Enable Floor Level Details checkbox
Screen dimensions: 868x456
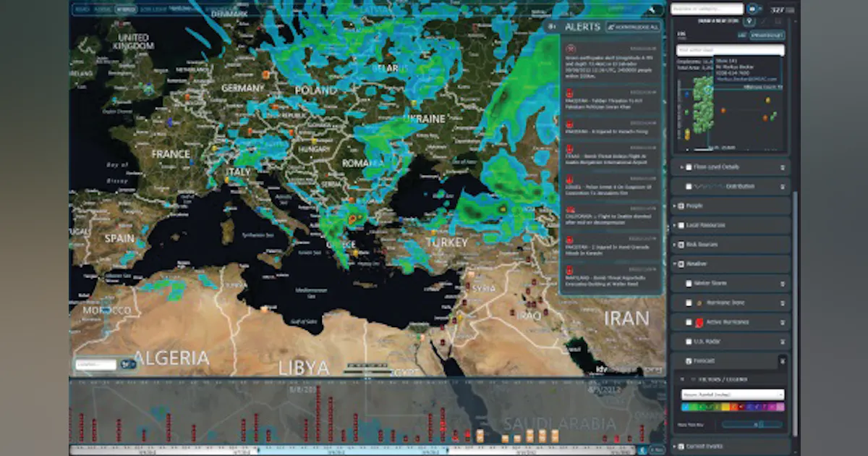[x=689, y=167]
